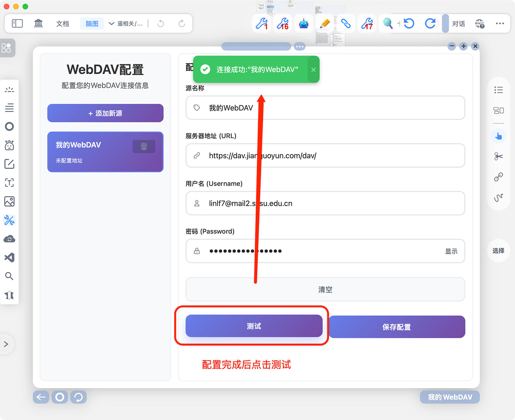Viewport: 515px width, 420px height.
Task: Click the 保存配置 save button
Action: tap(397, 327)
